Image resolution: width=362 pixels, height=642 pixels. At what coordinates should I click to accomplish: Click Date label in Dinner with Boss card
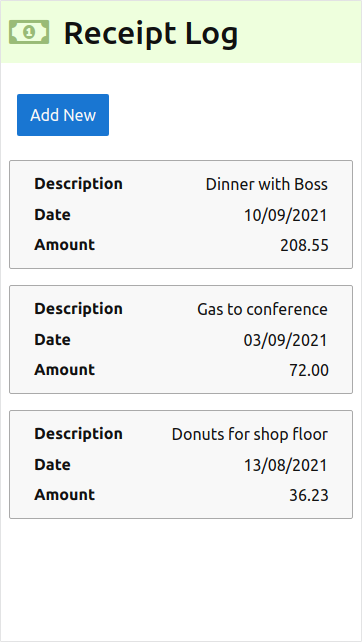pyautogui.click(x=52, y=215)
